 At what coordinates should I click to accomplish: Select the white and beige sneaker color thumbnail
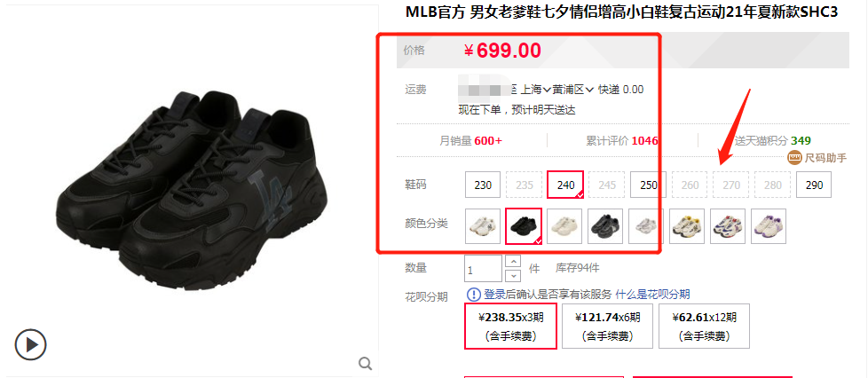point(483,225)
